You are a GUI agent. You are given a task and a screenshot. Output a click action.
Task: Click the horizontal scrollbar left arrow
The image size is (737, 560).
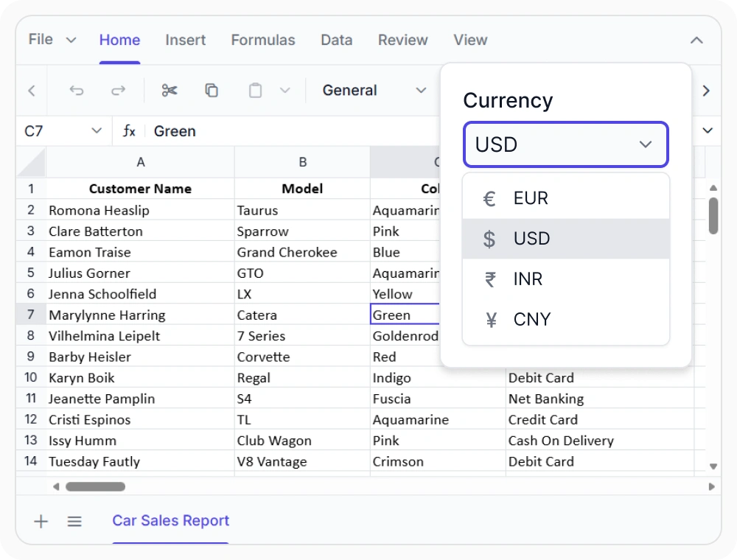pos(56,487)
